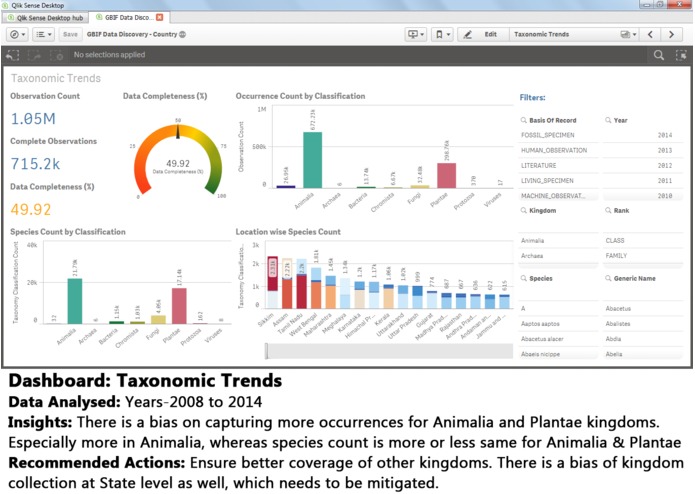Click the Animalia bar in Occurrence Count chart

click(312, 160)
